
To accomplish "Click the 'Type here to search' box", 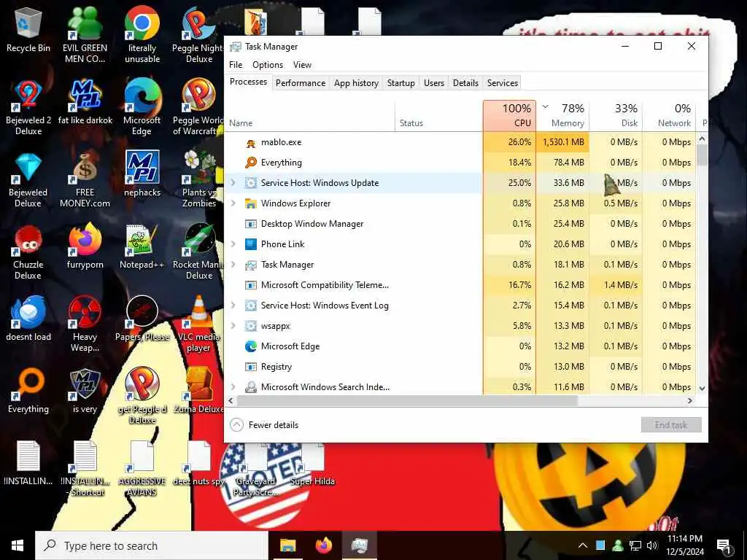I will (152, 545).
